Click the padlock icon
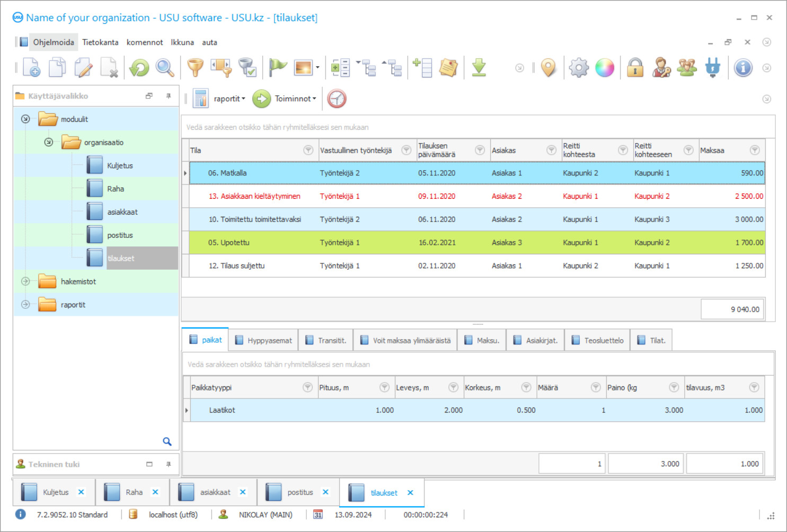The image size is (787, 532). click(635, 68)
